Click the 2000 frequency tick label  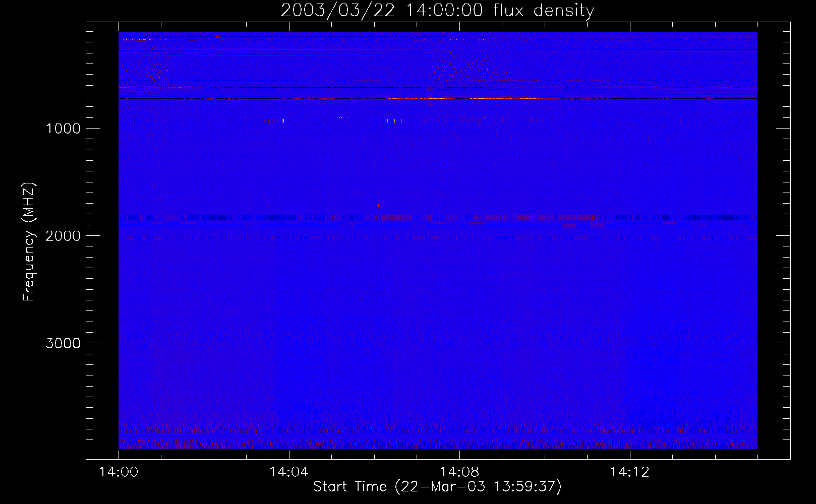(63, 236)
